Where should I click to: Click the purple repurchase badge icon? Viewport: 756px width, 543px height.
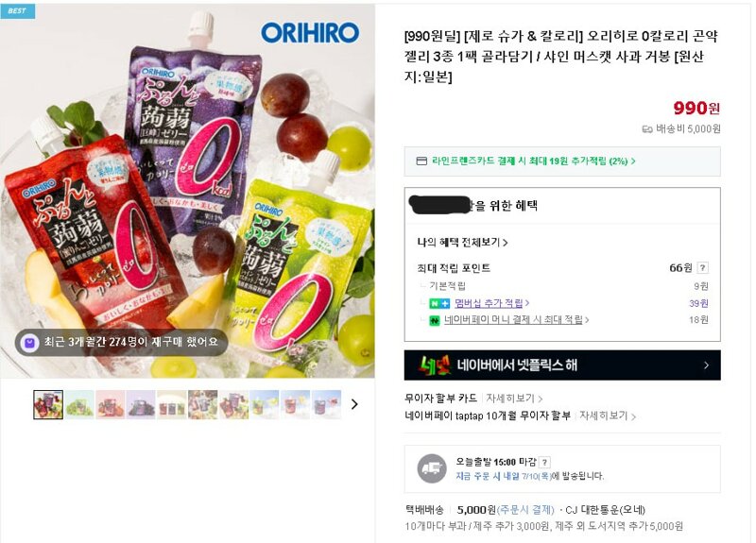click(30, 343)
